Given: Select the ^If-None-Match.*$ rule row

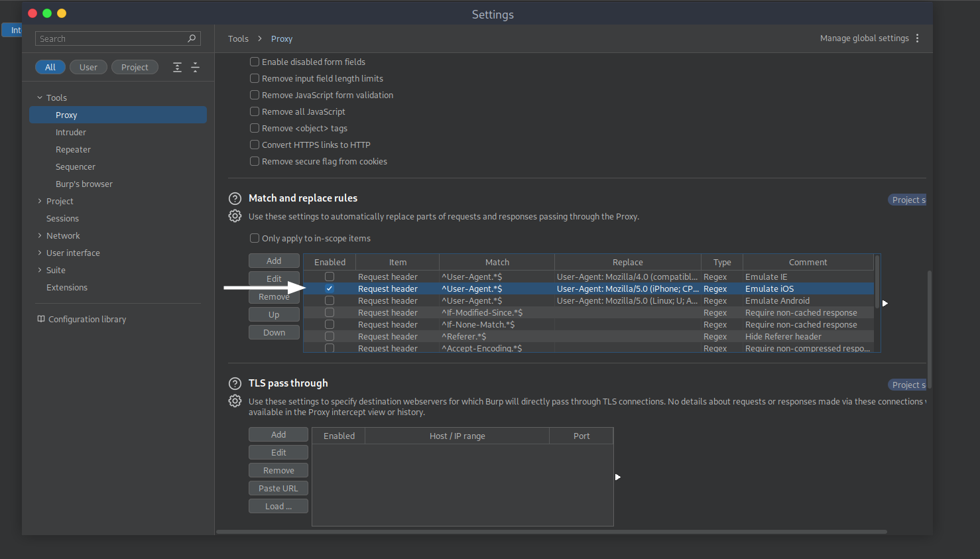Looking at the screenshot, I should click(589, 324).
